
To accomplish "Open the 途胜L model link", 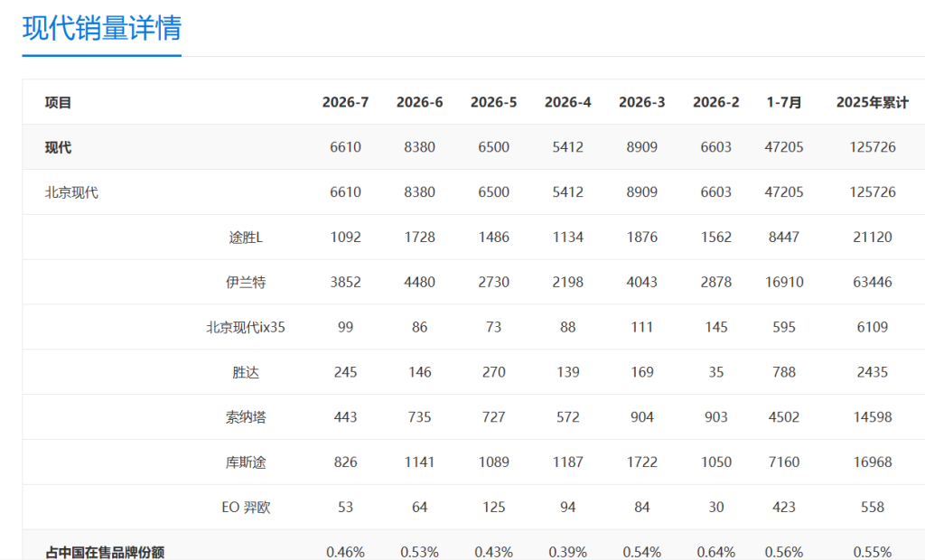I will click(246, 238).
